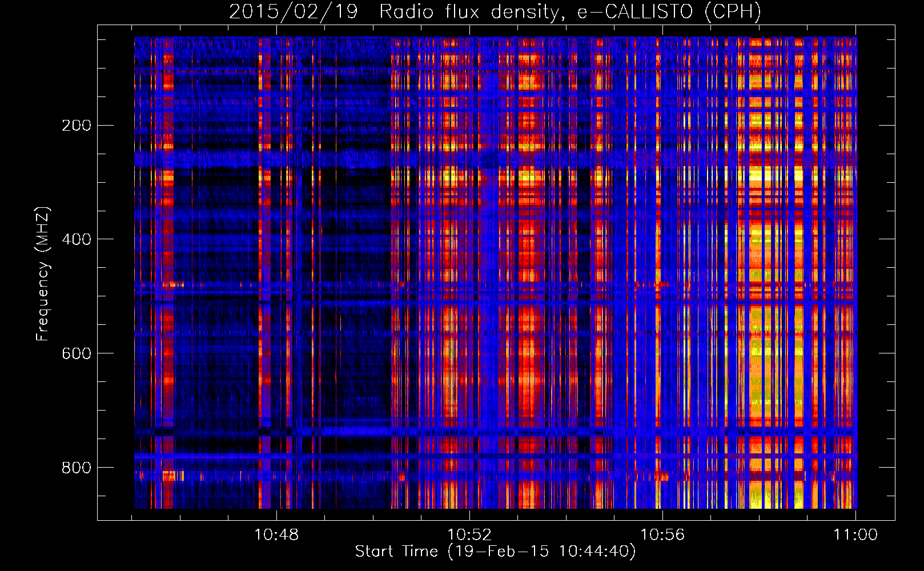Click the "Frequency (MHZ)" y-axis label
The width and height of the screenshot is (924, 571).
pyautogui.click(x=43, y=274)
